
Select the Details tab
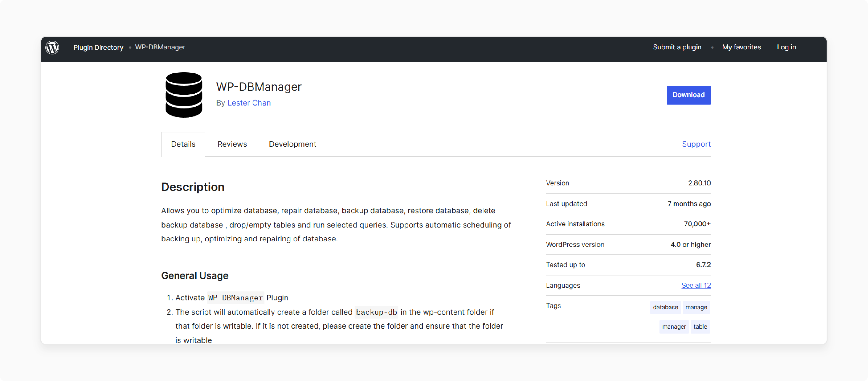[183, 144]
